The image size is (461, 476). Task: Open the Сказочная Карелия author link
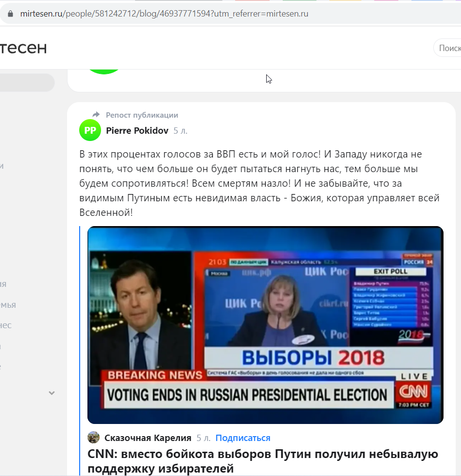(148, 438)
